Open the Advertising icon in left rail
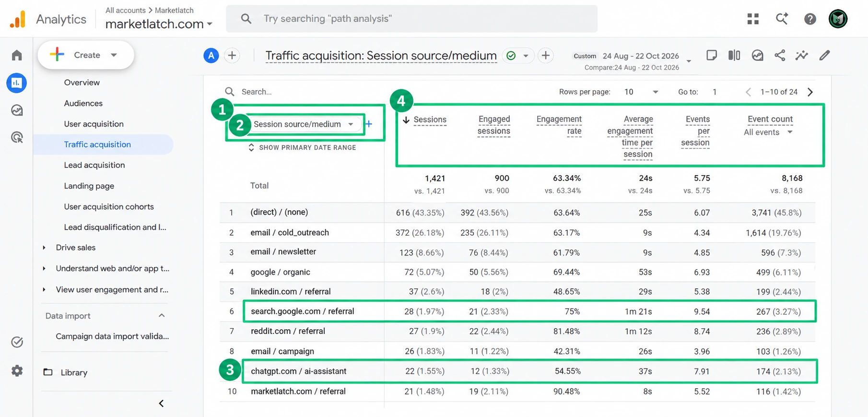Viewport: 868px width, 417px height. tap(17, 138)
